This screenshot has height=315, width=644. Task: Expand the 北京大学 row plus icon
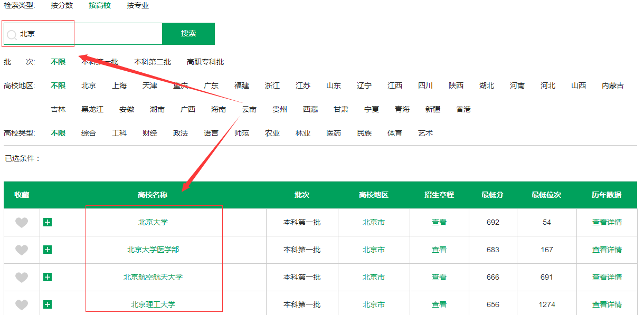[48, 222]
